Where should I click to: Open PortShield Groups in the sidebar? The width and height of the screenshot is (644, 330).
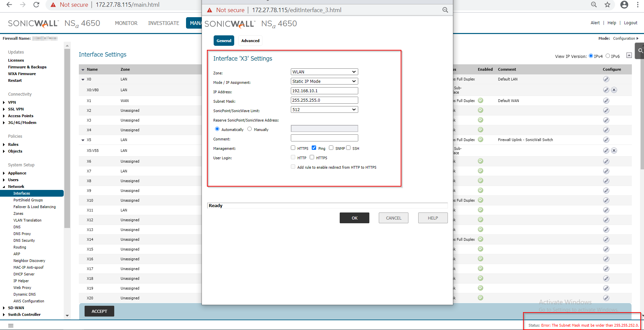[x=28, y=200]
